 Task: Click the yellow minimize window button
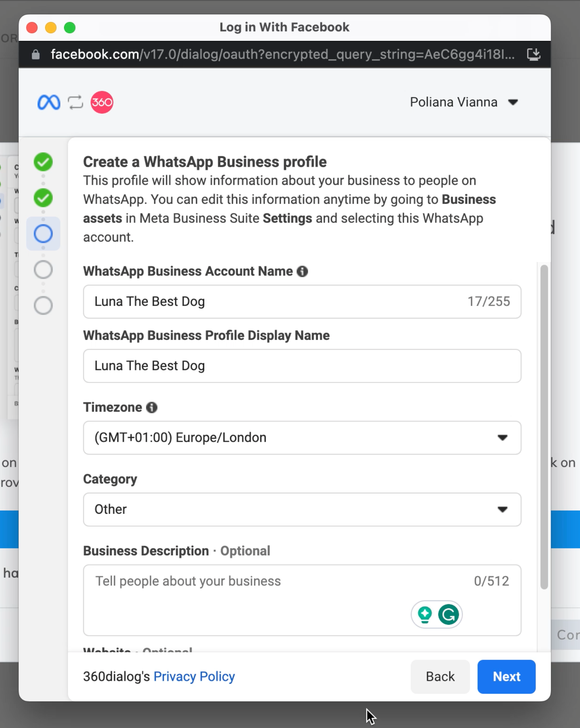[x=51, y=28]
